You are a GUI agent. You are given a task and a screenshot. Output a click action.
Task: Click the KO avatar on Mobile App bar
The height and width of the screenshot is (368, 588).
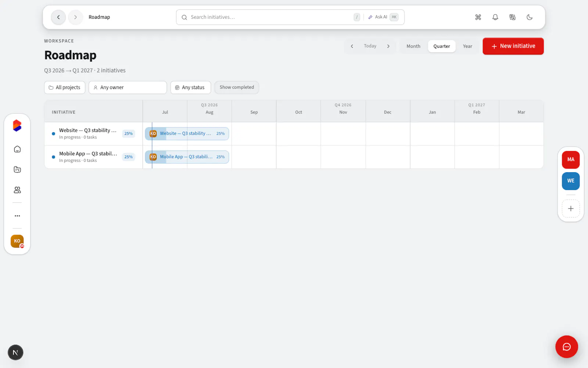153,157
